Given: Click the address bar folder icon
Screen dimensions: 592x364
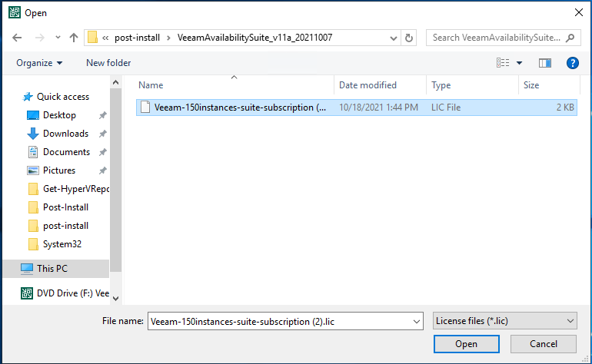Looking at the screenshot, I should [x=92, y=38].
